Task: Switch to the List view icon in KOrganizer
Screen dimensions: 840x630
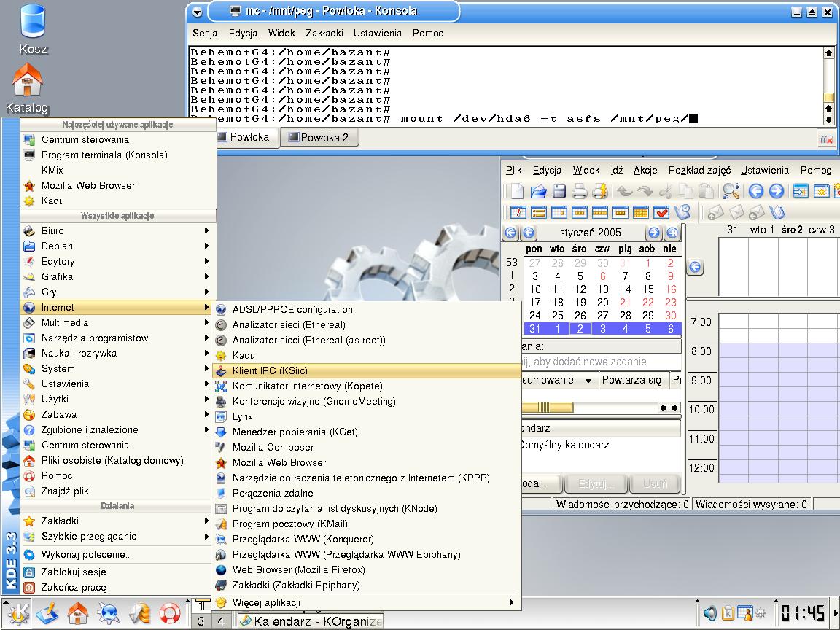Action: coord(538,212)
